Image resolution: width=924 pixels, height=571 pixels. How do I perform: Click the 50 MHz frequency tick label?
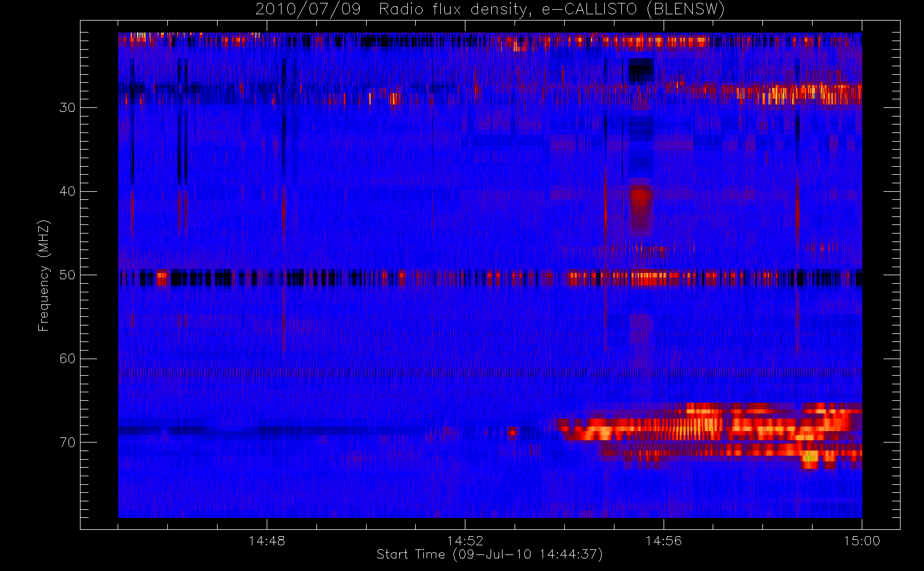click(x=67, y=275)
